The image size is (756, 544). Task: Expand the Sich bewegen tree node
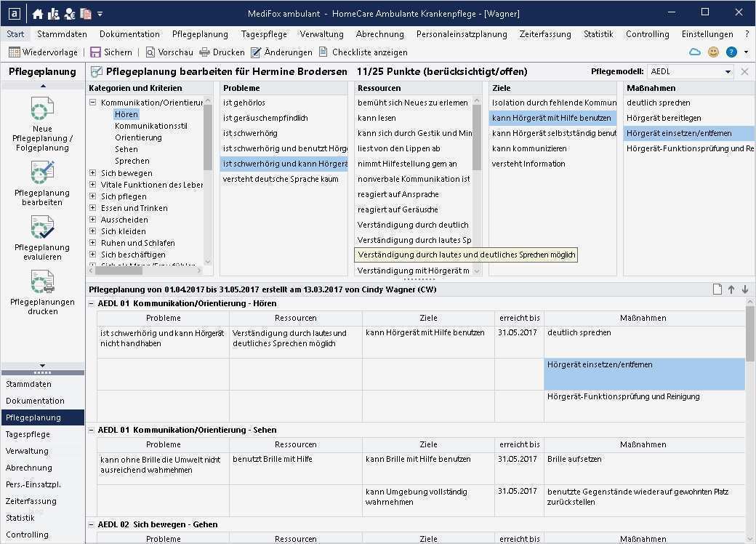pos(92,172)
